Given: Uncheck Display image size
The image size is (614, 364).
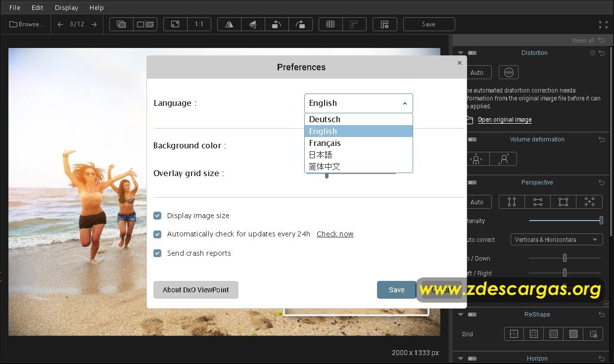Looking at the screenshot, I should [157, 216].
